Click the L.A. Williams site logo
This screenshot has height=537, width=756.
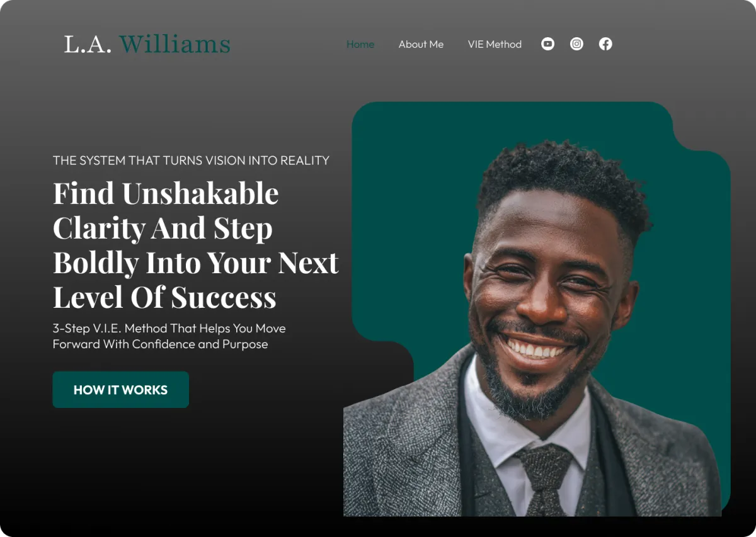click(147, 44)
